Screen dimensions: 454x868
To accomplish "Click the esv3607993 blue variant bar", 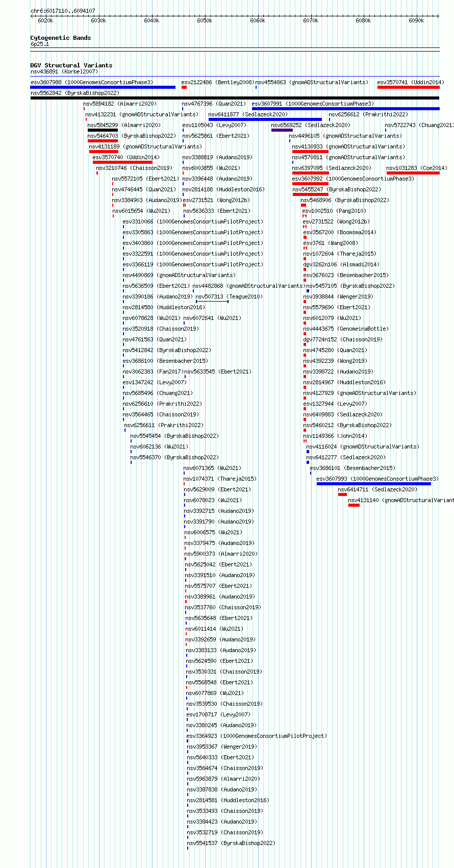I will (374, 484).
